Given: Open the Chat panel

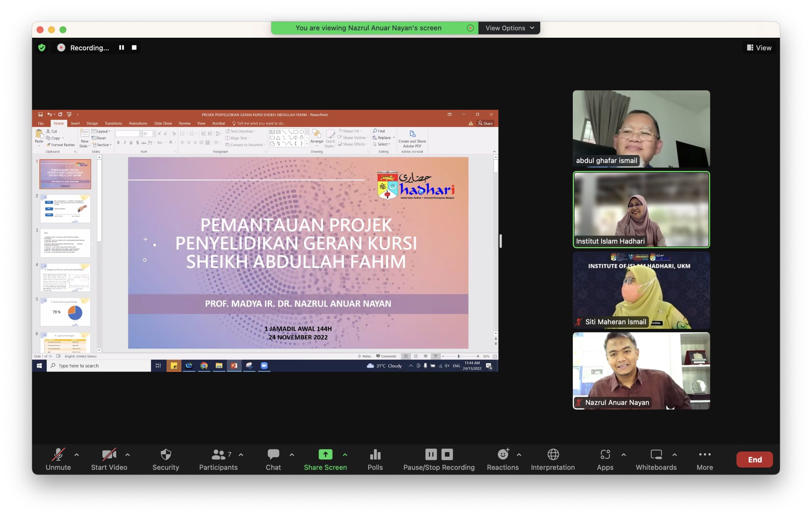Looking at the screenshot, I should [x=273, y=459].
